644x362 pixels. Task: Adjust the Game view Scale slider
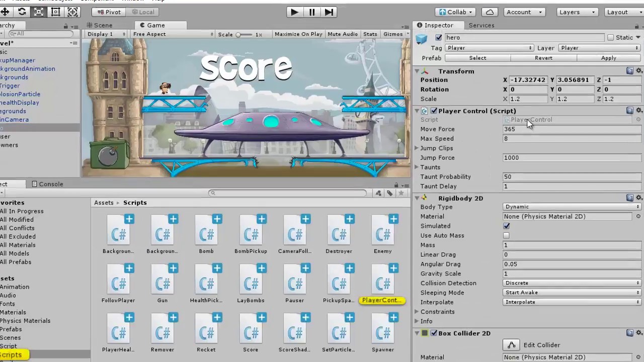244,34
